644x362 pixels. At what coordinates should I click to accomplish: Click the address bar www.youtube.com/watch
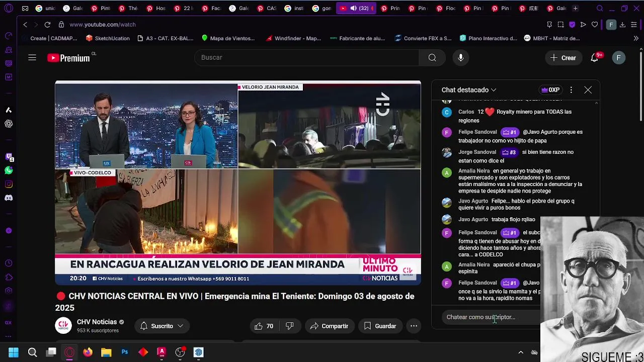[103, 24]
